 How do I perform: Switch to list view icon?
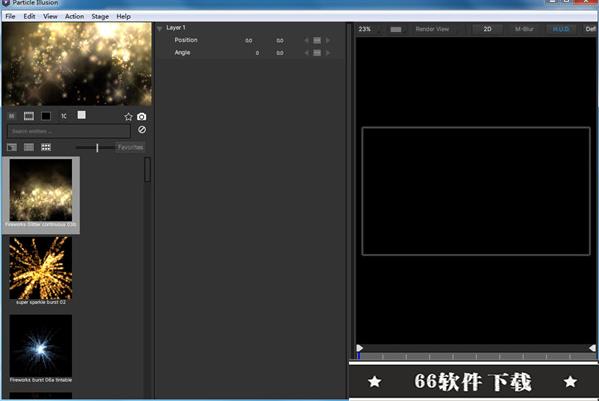tap(29, 147)
